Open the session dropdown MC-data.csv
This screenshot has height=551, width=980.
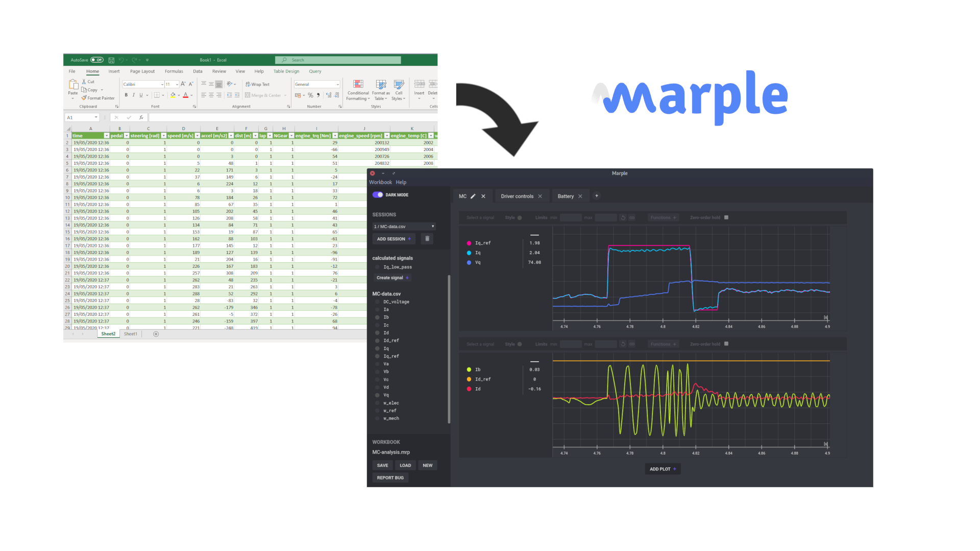(x=404, y=227)
